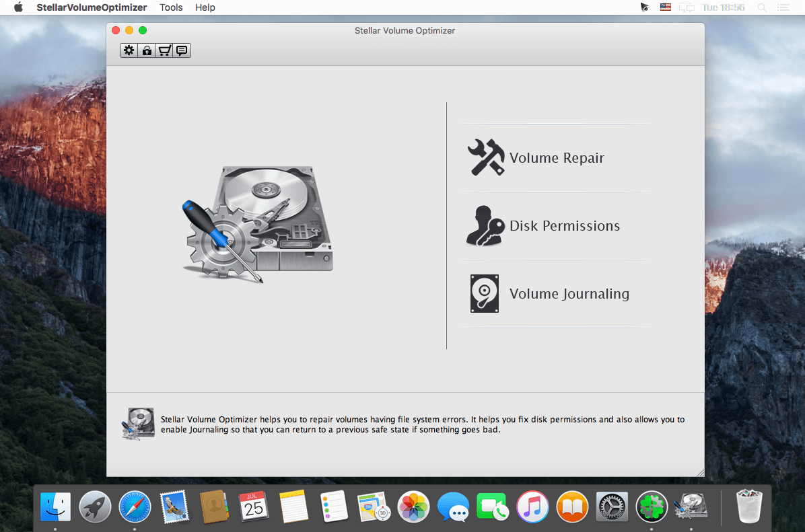Click the padlock register toolbar icon

147,50
